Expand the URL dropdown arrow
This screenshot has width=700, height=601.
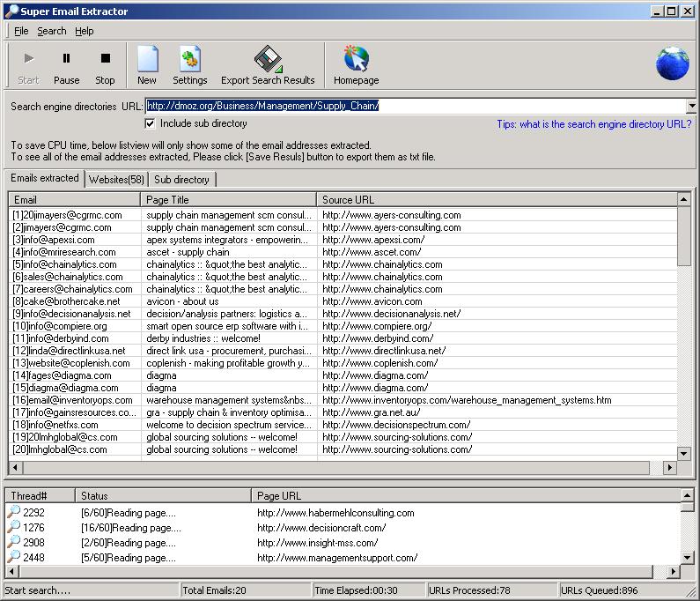point(690,107)
